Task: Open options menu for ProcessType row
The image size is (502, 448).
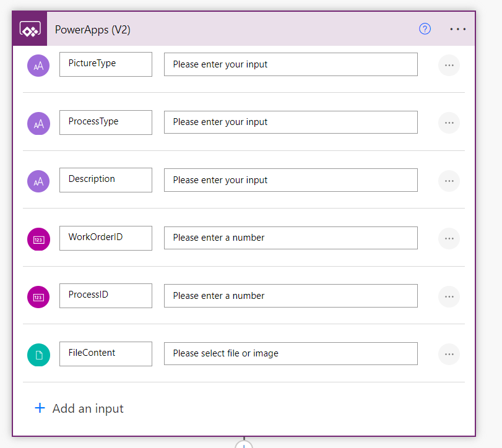Action: pos(449,123)
